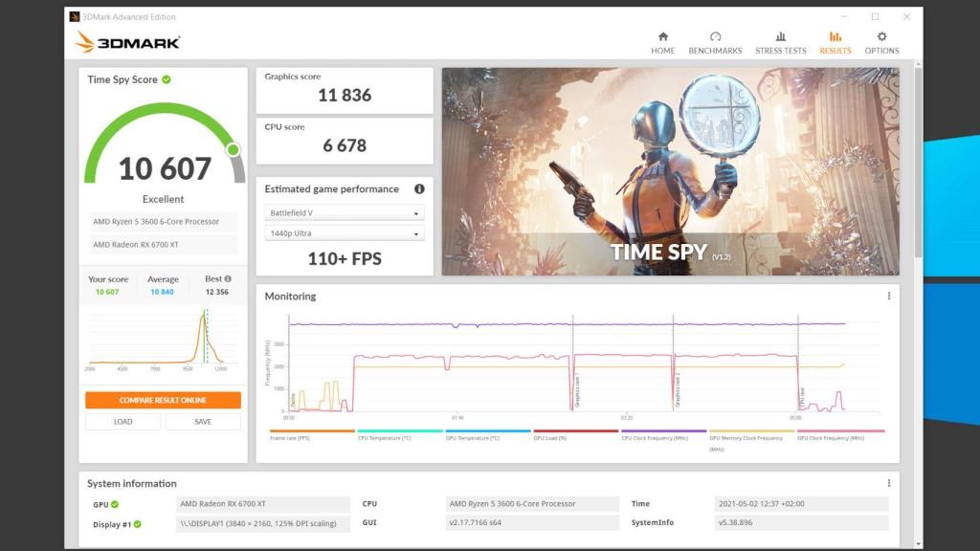
Task: Click the Time field 2021-05-02 12:37
Action: [x=801, y=504]
